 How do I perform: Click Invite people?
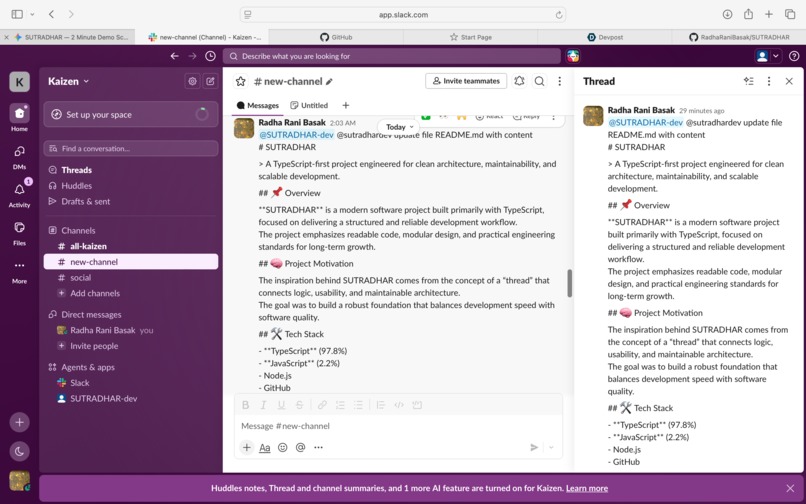[131, 346]
